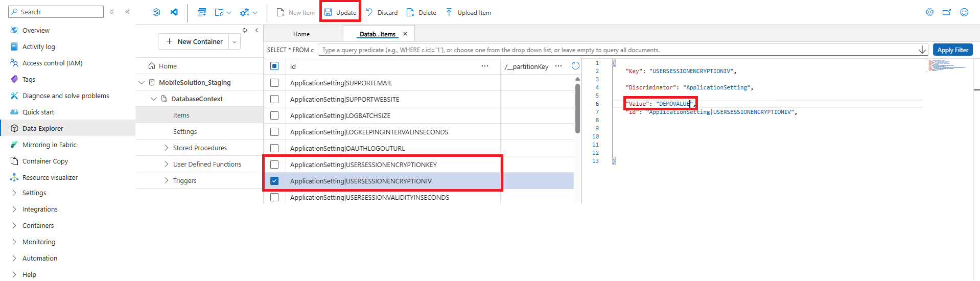
Task: Open Resource visualizer
Action: click(50, 177)
